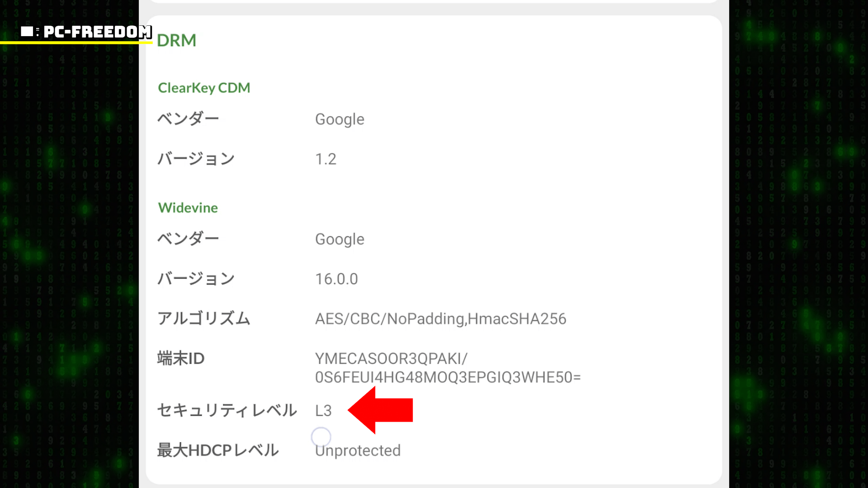Click the Google vendor value under Widevine
The height and width of the screenshot is (488, 868).
[340, 239]
